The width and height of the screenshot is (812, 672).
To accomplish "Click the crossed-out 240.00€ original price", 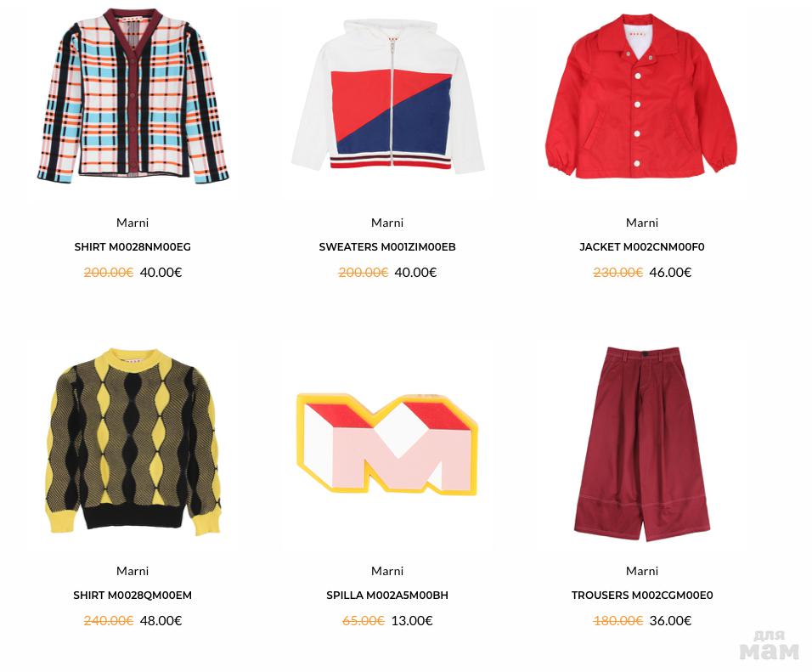I will [109, 621].
